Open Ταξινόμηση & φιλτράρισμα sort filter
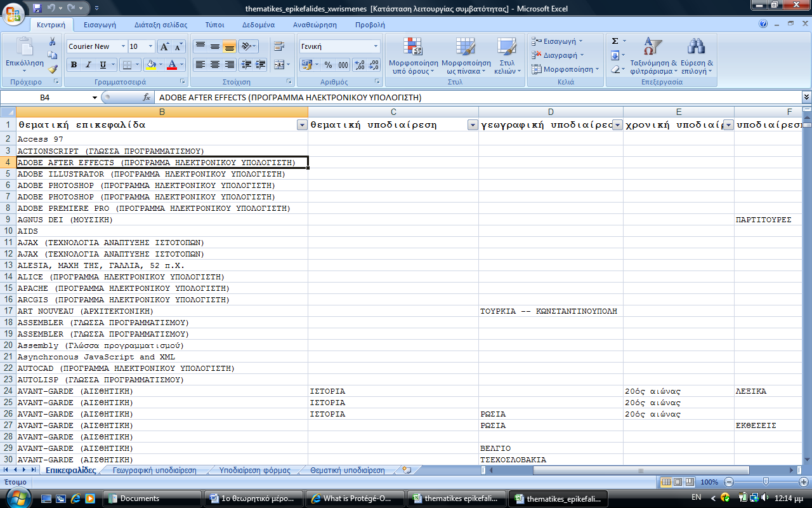 pos(653,56)
